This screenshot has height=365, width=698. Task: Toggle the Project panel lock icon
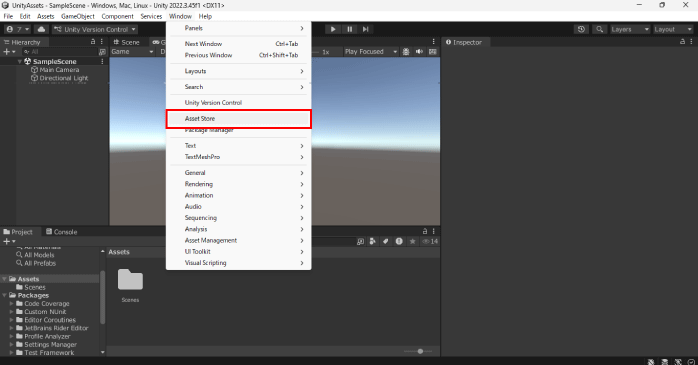425,231
